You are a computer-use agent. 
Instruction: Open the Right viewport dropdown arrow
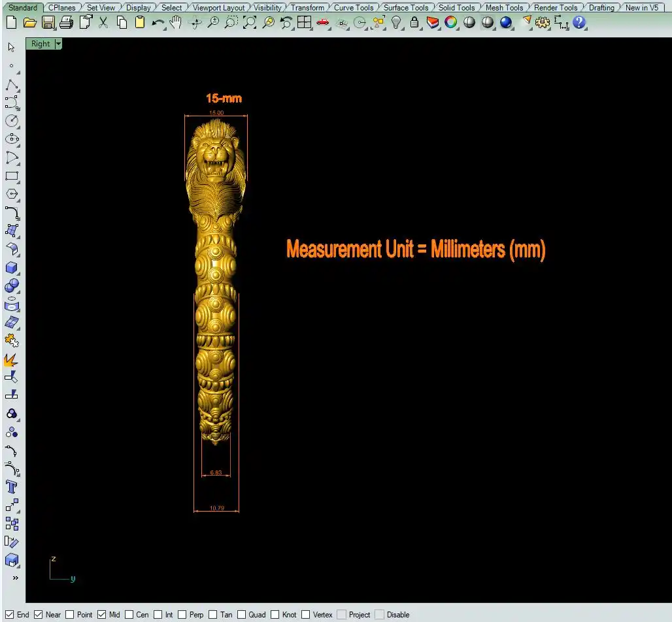58,44
